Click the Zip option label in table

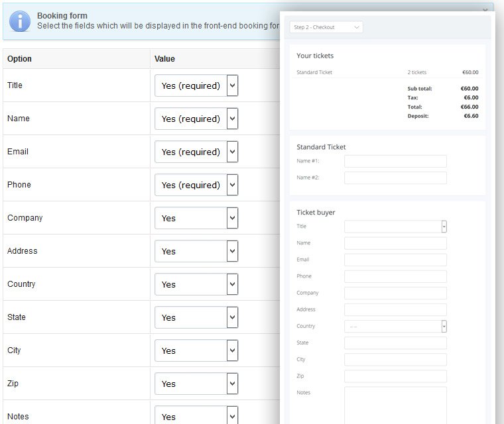pyautogui.click(x=13, y=383)
